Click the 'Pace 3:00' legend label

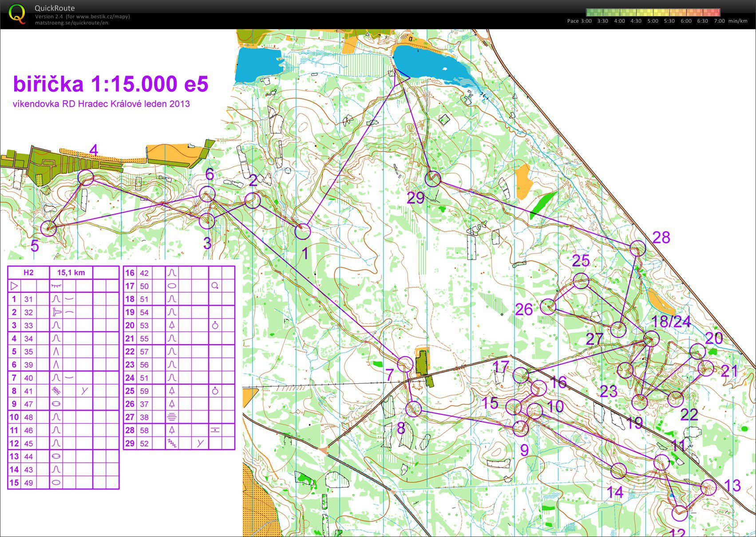[x=579, y=21]
